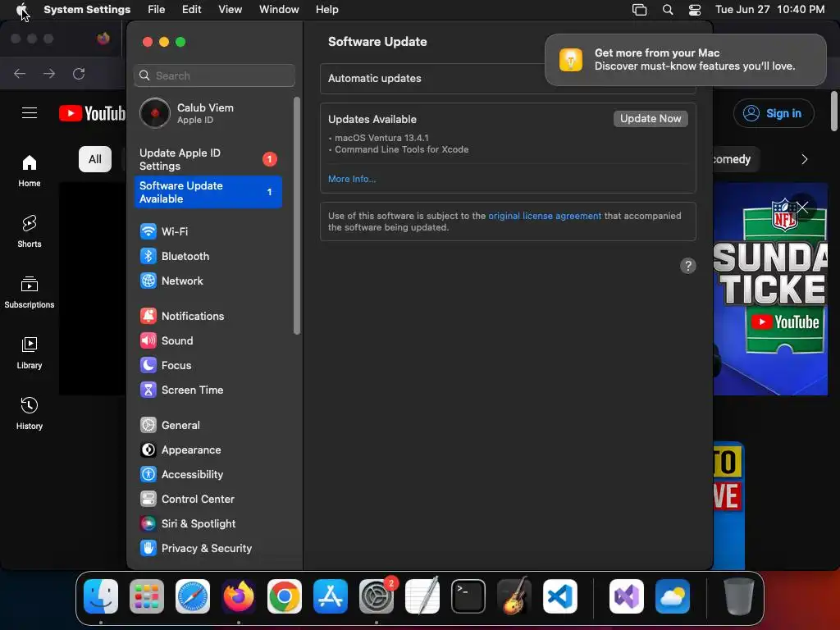The height and width of the screenshot is (630, 840).
Task: Open Siri & Spotlight settings
Action: [208, 524]
